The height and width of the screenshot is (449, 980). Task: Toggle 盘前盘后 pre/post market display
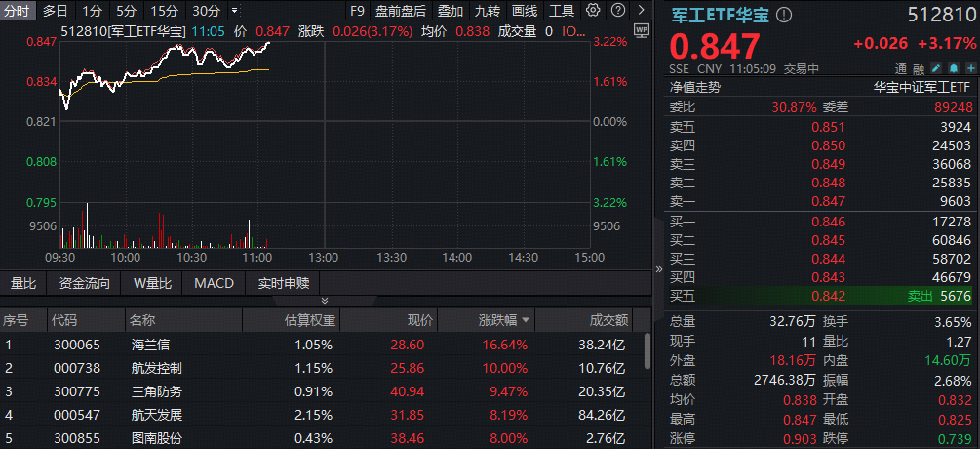click(400, 12)
